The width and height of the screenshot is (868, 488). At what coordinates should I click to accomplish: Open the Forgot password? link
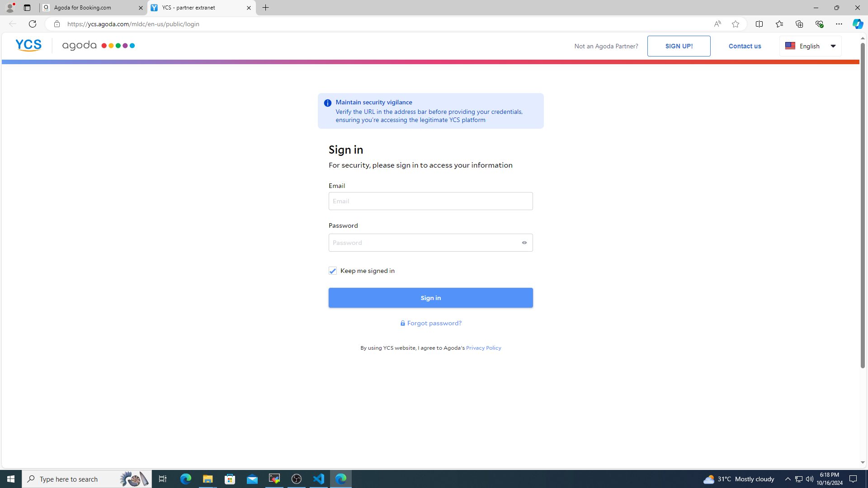430,323
